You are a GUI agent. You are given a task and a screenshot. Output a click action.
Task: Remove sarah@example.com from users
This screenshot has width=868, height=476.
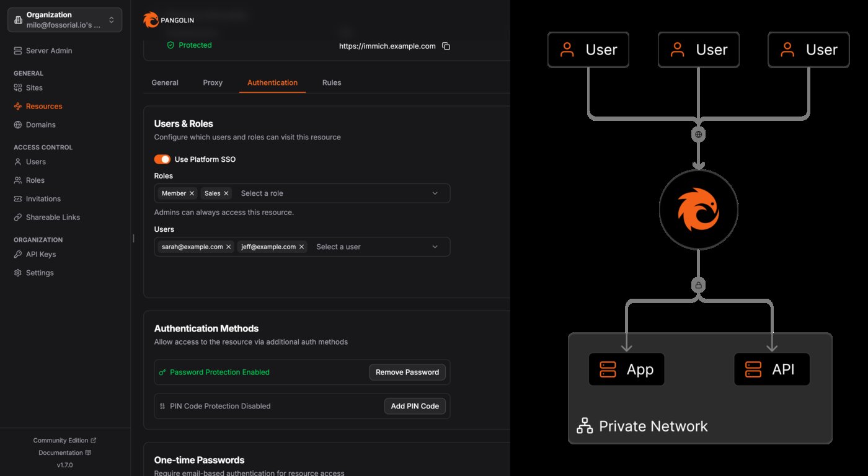pos(228,247)
